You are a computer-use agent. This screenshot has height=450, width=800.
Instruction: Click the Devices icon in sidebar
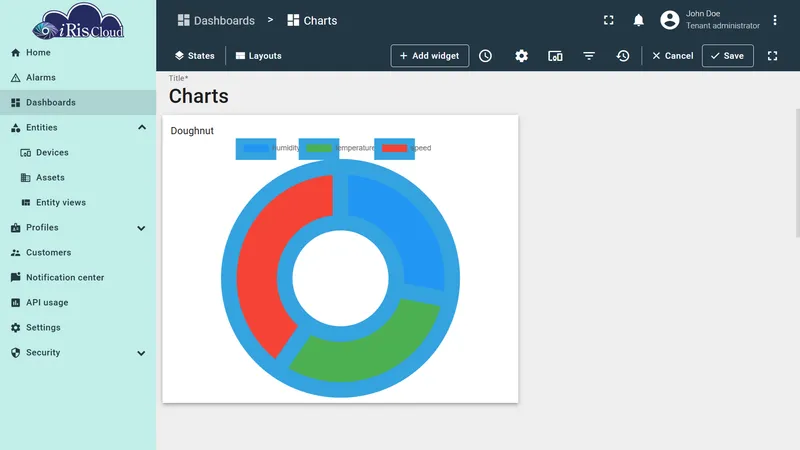tap(26, 153)
